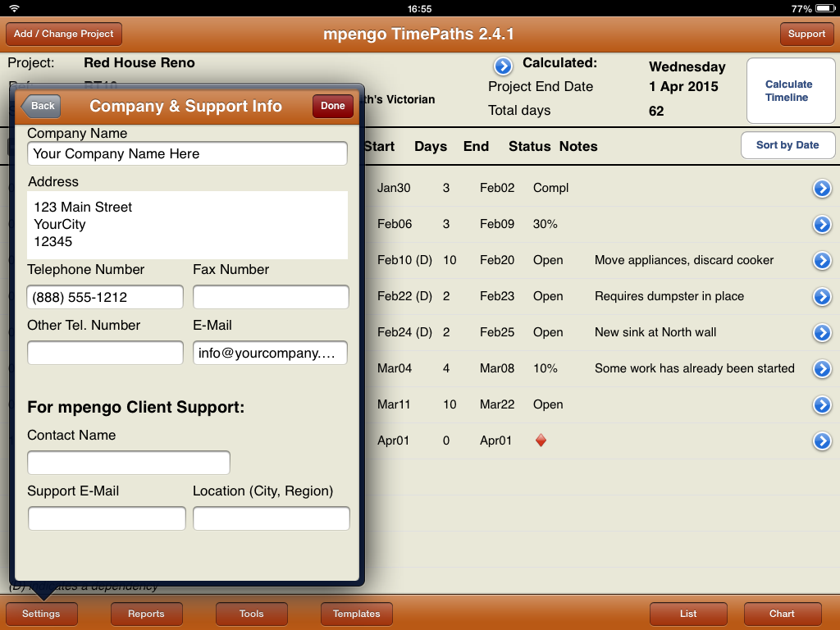This screenshot has width=840, height=630.
Task: Tap arrow for 'Requires dumpster in place' row
Action: (x=822, y=297)
